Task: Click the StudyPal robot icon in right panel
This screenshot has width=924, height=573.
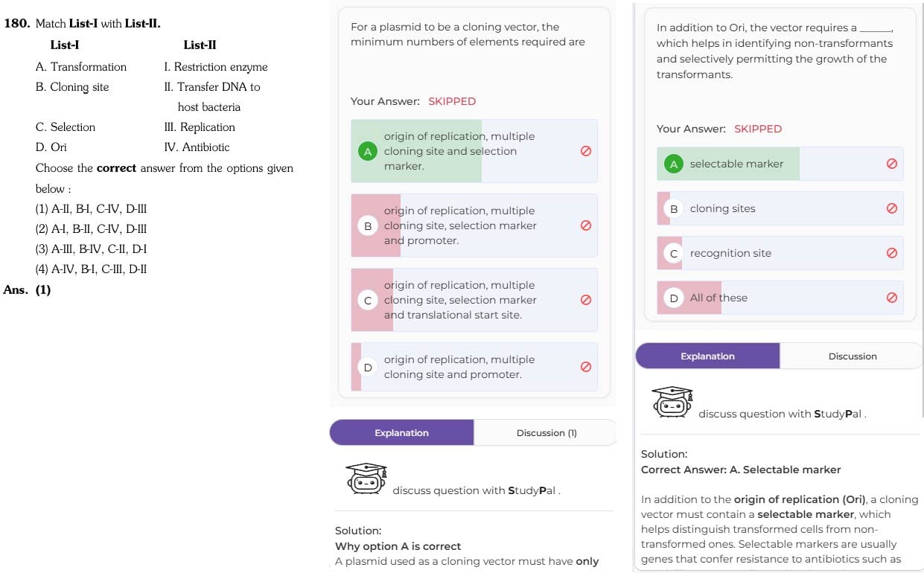Action: [x=672, y=402]
